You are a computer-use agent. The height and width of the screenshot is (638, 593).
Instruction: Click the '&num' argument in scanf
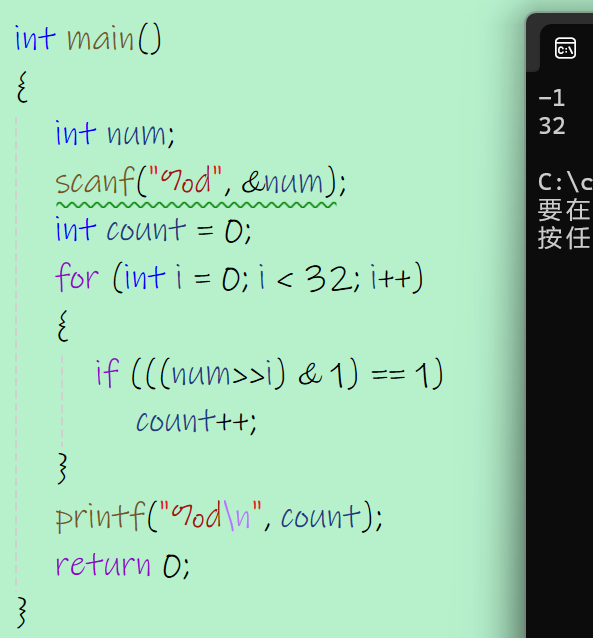coord(282,182)
